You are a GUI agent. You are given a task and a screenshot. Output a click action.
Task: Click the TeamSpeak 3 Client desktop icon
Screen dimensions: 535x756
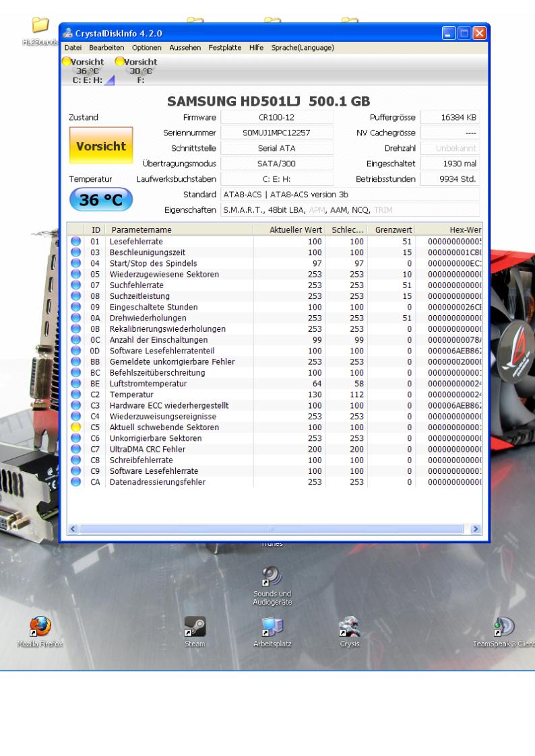tap(503, 631)
